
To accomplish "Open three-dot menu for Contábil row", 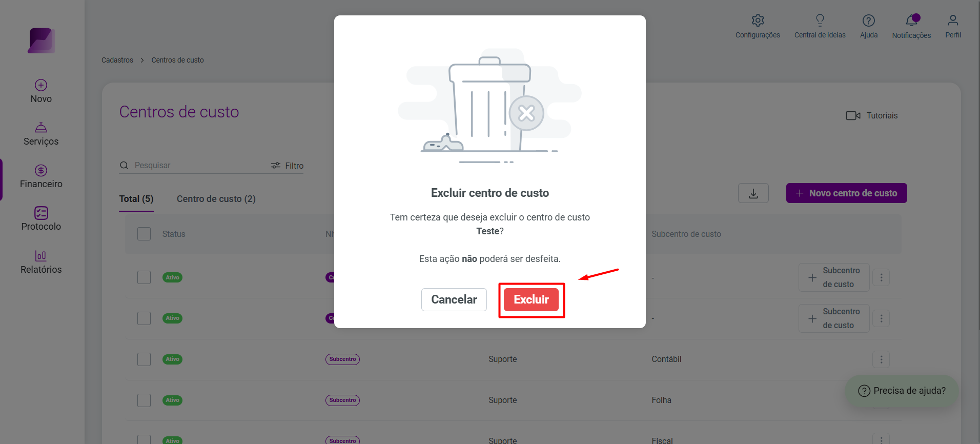I will pos(881,359).
